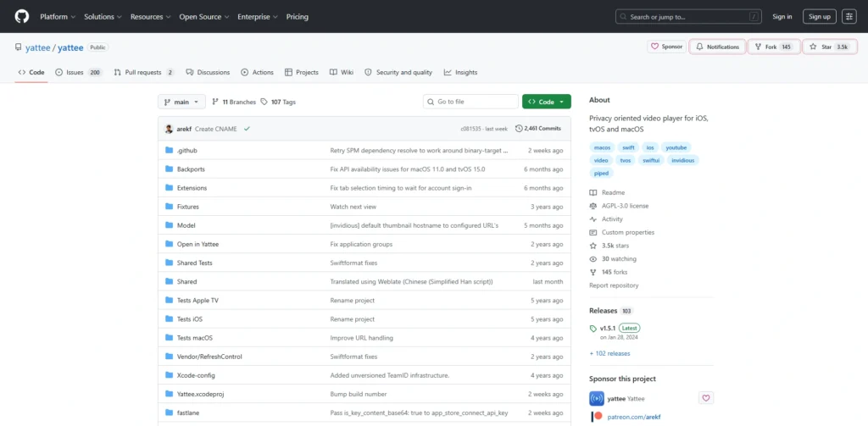Viewport: 868px width, 426px height.
Task: Open the .github folder
Action: click(x=187, y=151)
